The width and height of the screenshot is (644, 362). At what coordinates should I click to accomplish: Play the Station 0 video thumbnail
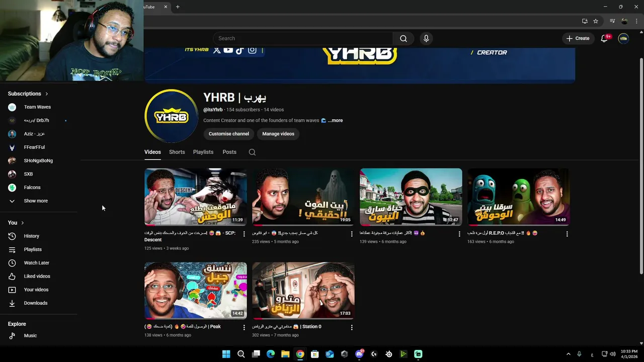coord(303,291)
